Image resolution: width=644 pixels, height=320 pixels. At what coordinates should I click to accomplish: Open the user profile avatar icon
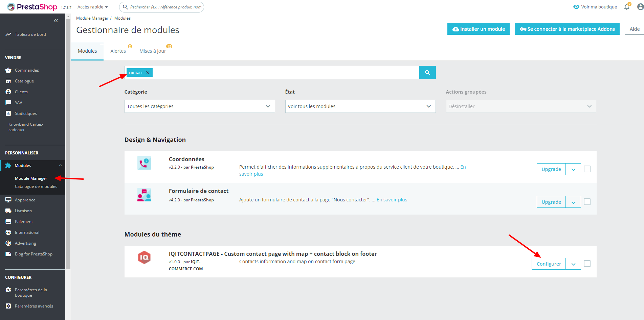pyautogui.click(x=640, y=7)
